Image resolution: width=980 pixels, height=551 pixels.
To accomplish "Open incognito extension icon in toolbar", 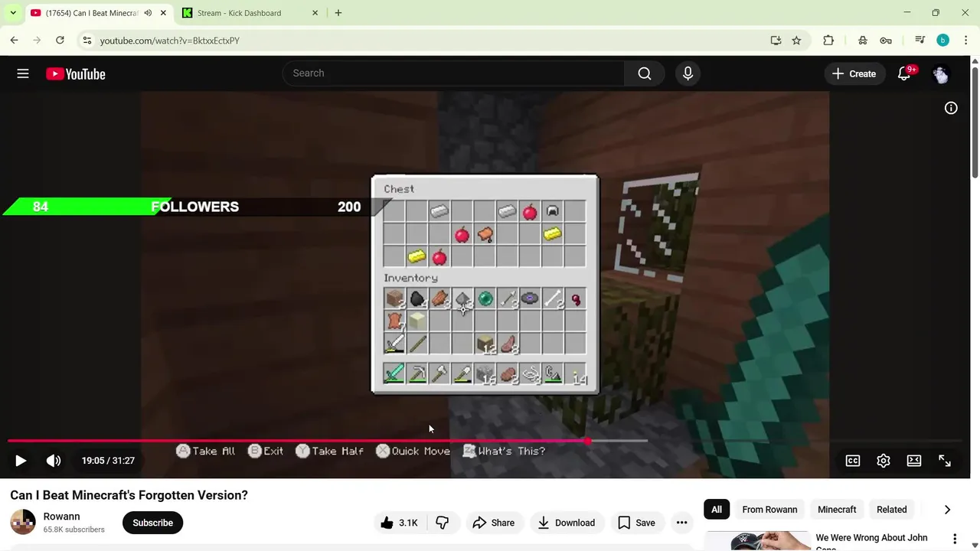I will 863,41.
